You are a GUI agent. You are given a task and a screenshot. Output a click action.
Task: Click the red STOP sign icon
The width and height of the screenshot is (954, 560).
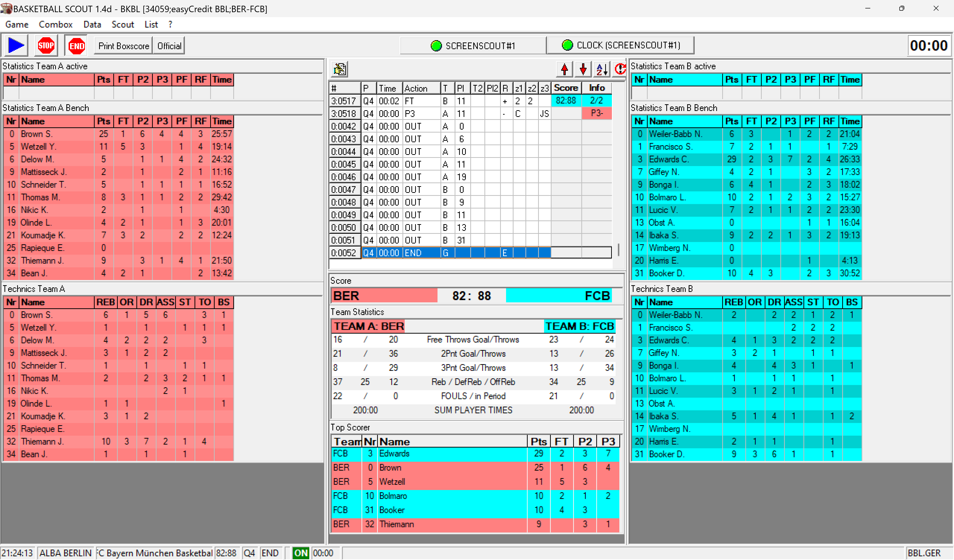click(46, 46)
